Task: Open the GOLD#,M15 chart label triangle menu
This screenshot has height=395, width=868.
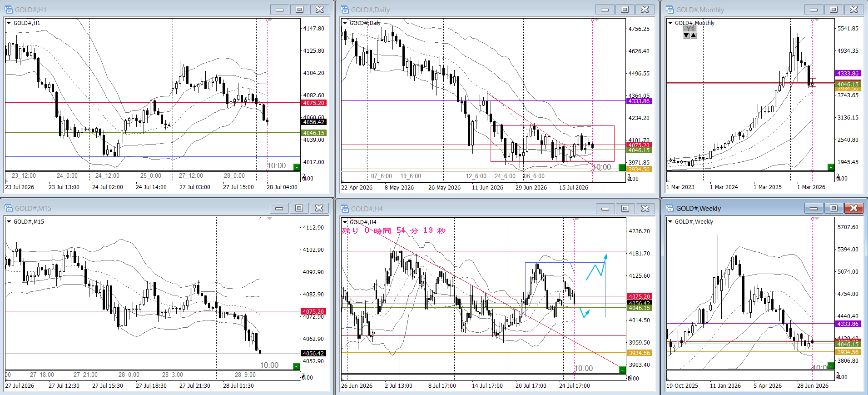Action: (9, 221)
